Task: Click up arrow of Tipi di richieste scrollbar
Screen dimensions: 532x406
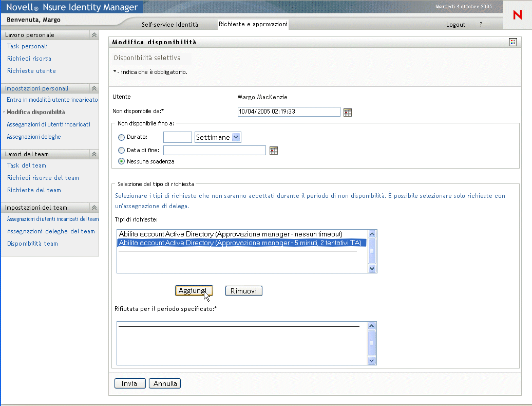Action: coord(372,234)
